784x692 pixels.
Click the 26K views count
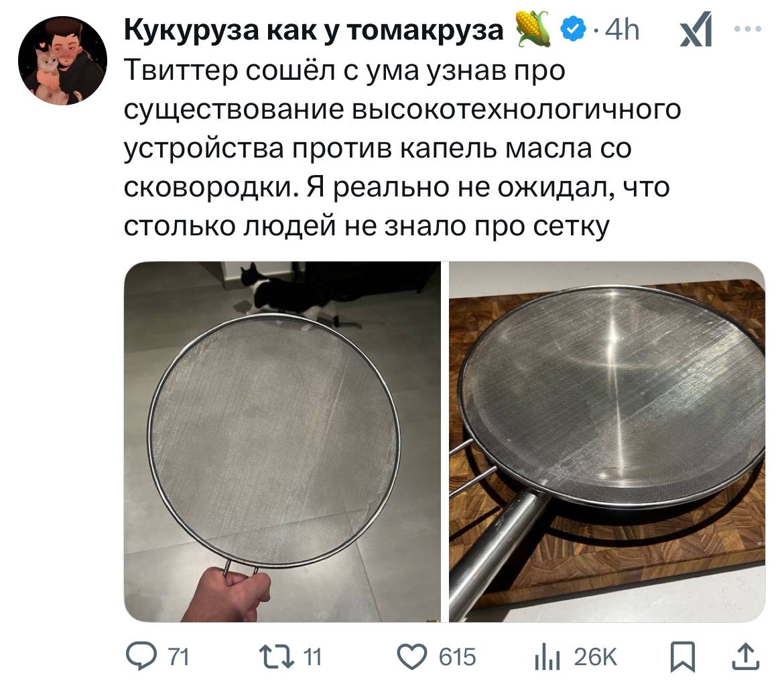point(596,657)
